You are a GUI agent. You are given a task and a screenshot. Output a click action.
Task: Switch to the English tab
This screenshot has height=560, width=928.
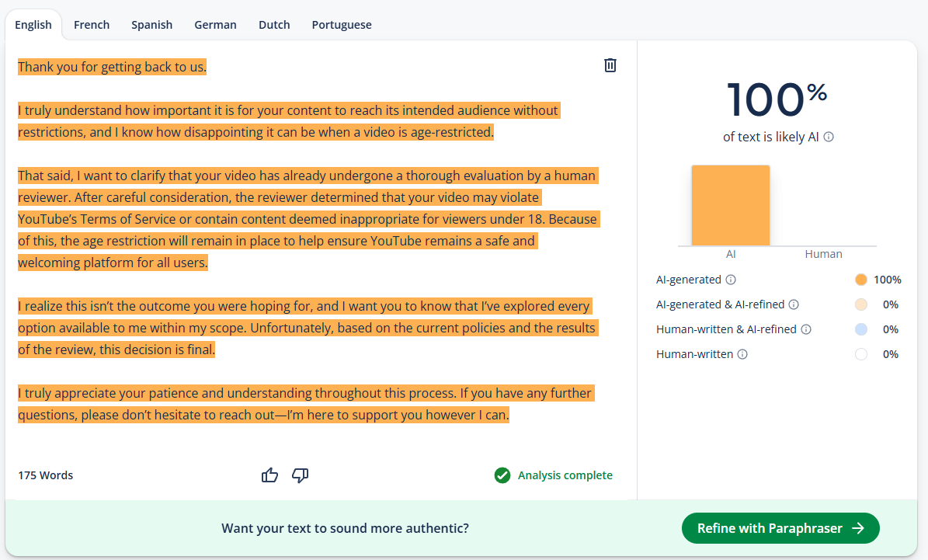(33, 25)
